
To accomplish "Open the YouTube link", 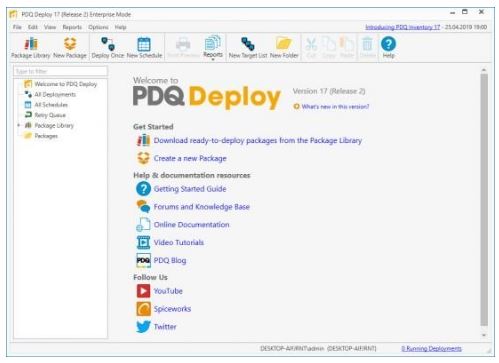I will tap(168, 291).
